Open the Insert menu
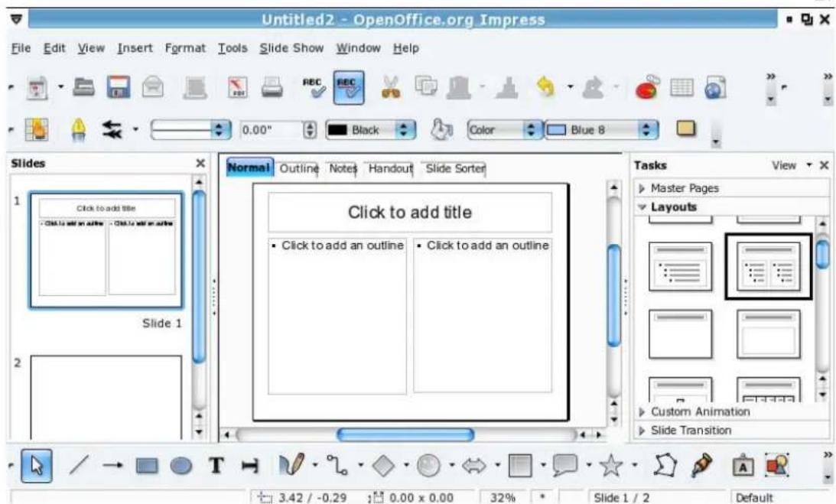 click(x=135, y=48)
